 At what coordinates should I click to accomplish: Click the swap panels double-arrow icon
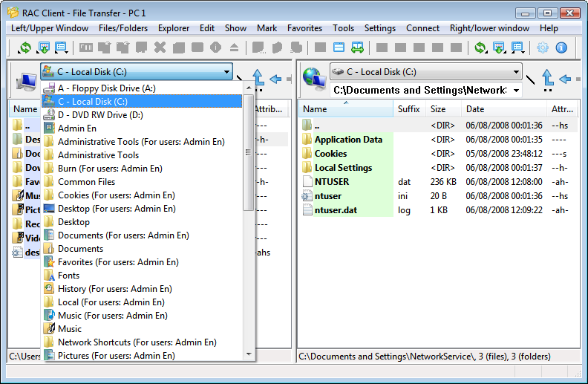pyautogui.click(x=357, y=48)
